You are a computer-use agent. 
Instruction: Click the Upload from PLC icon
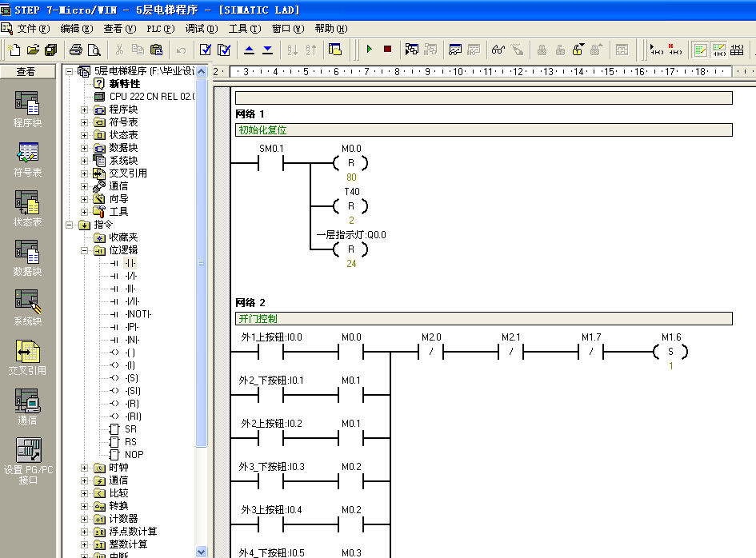[250, 50]
